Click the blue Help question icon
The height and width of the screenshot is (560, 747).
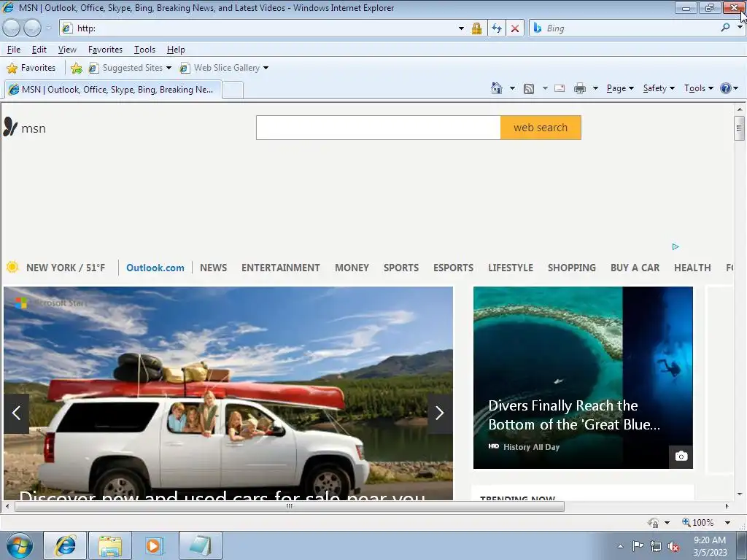pos(725,88)
